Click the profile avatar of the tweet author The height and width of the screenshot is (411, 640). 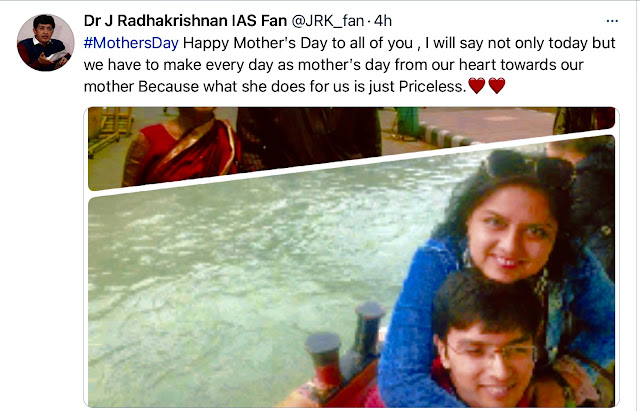point(45,42)
